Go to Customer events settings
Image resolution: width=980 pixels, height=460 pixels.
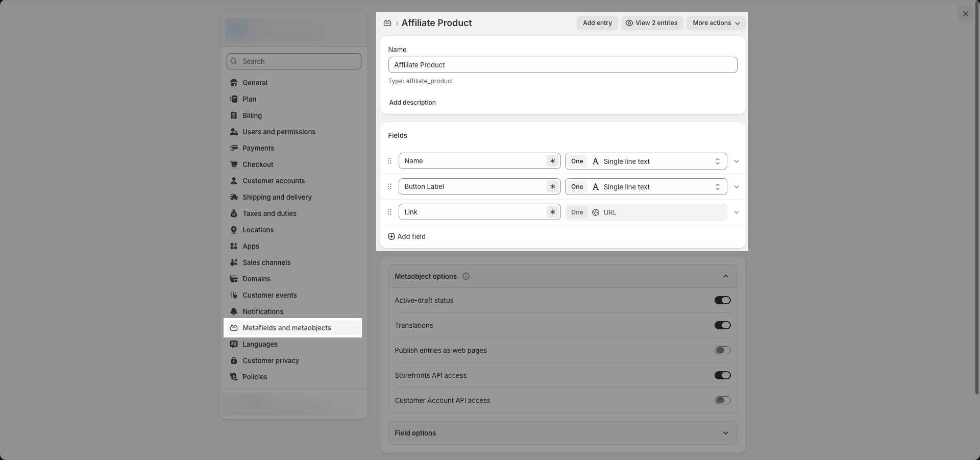click(269, 295)
